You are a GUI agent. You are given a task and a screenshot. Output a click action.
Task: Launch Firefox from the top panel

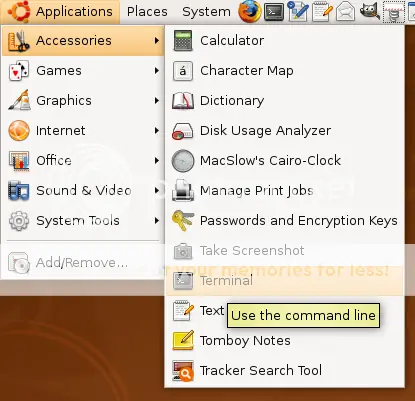point(249,12)
